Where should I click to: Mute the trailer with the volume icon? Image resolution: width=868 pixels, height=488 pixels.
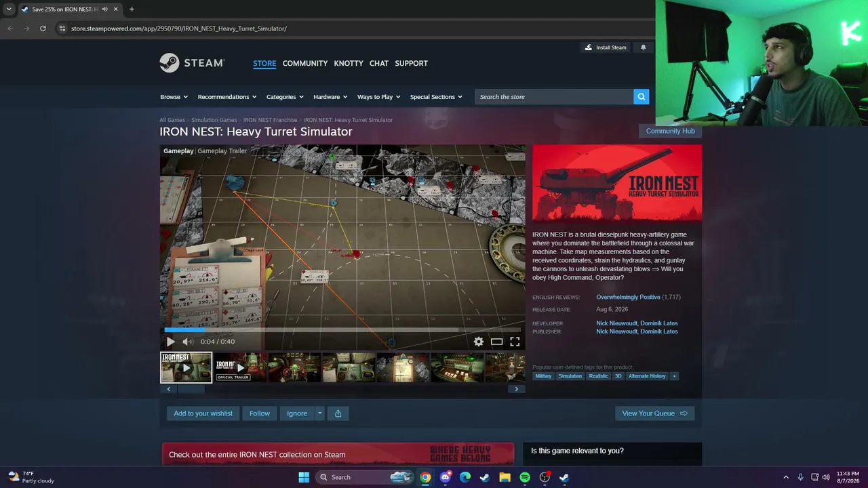tap(188, 342)
